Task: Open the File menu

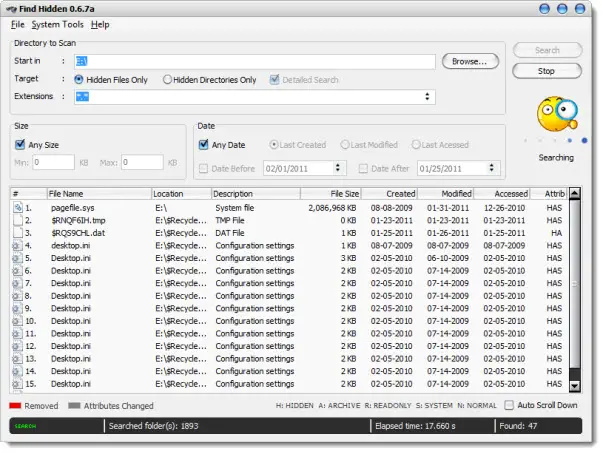Action: pyautogui.click(x=17, y=25)
